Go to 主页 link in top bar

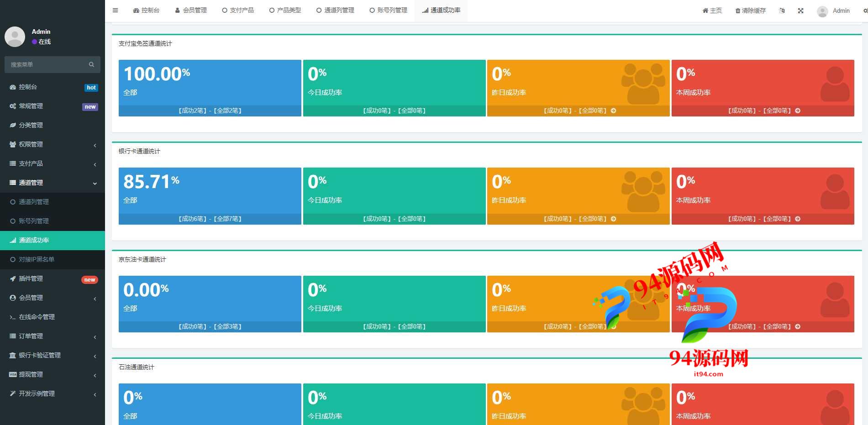click(712, 10)
